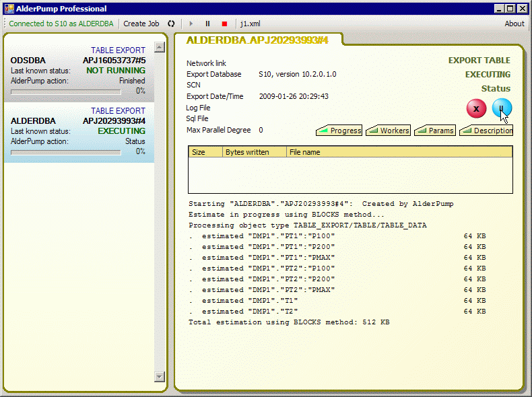This screenshot has width=532, height=397.
Task: Click the Connected to S10 as ALDERDBA status
Action: coord(61,24)
